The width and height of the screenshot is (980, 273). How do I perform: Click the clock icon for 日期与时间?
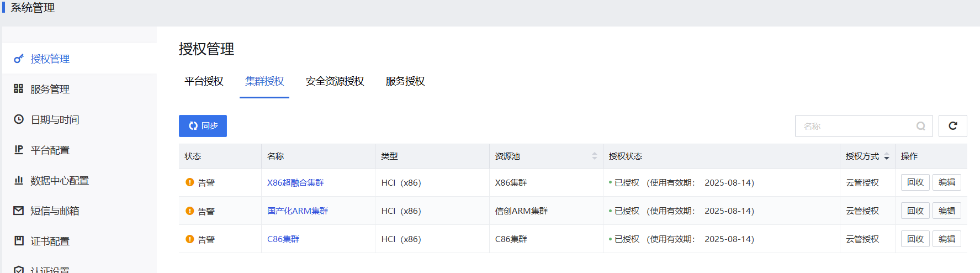[x=19, y=119]
